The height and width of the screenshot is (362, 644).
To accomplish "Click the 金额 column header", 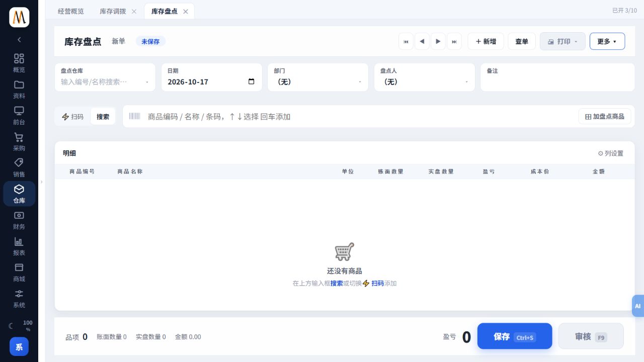I will [x=599, y=171].
